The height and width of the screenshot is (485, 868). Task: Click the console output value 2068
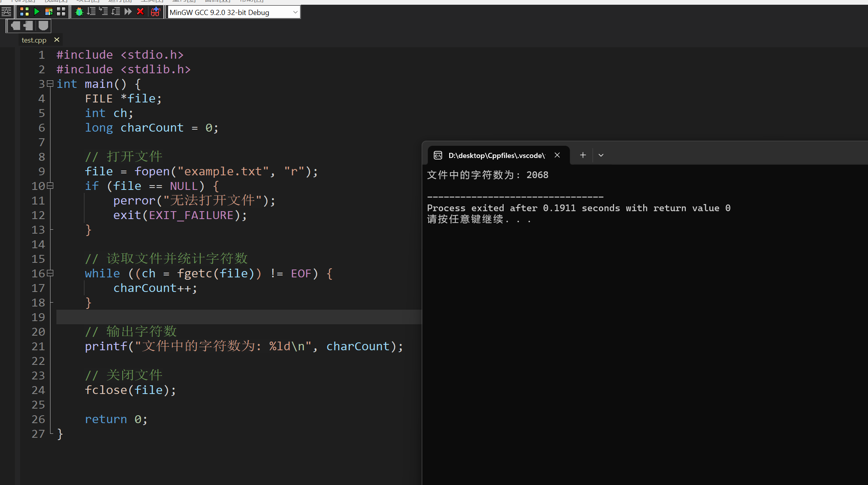537,175
